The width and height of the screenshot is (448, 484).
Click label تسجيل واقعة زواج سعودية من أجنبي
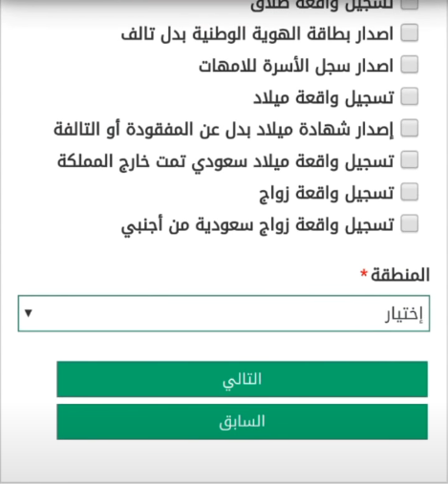[258, 225]
